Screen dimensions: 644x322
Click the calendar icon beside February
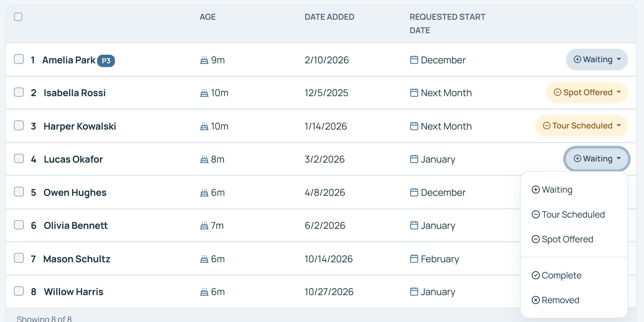[414, 259]
